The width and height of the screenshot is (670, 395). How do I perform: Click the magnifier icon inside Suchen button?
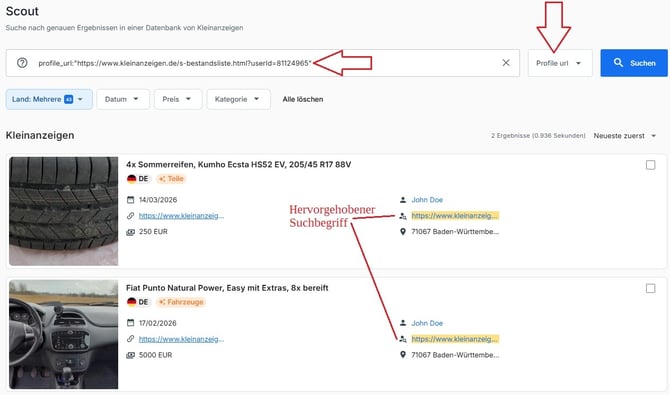coord(618,62)
